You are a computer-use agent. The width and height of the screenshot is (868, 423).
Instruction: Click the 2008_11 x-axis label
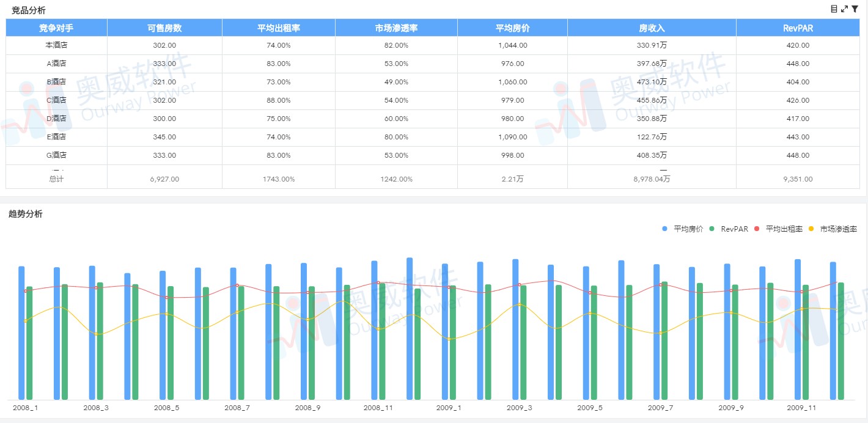(378, 408)
